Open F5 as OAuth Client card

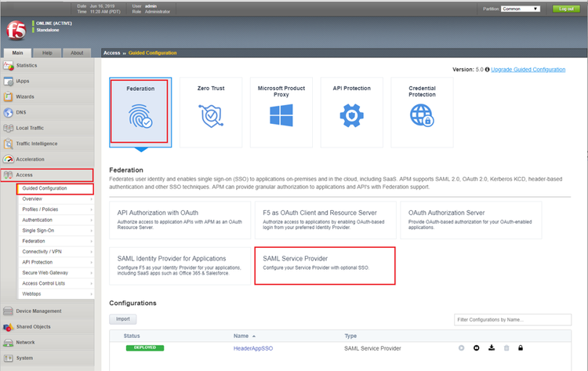[x=325, y=220]
